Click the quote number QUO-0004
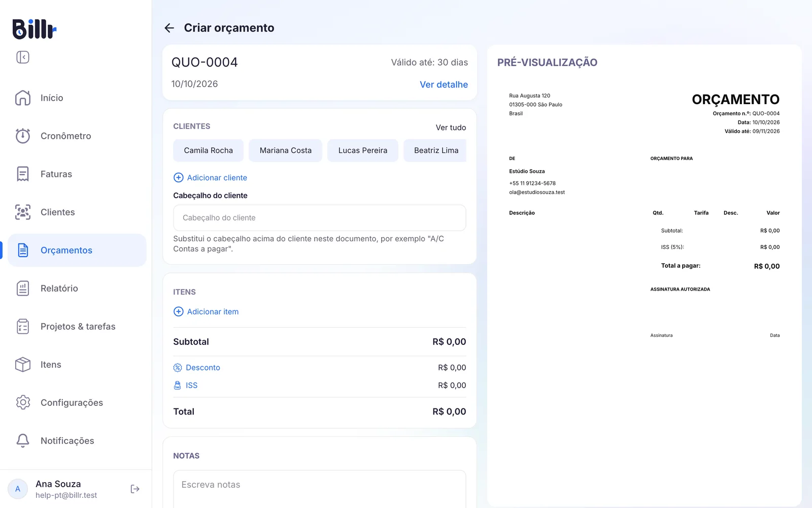The image size is (812, 508). coord(205,62)
